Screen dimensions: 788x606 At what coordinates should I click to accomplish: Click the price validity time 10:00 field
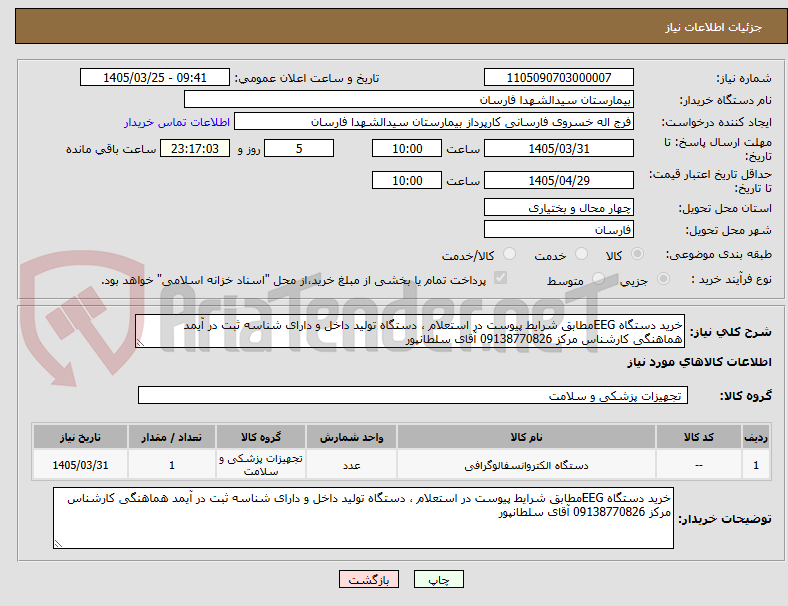tap(407, 180)
